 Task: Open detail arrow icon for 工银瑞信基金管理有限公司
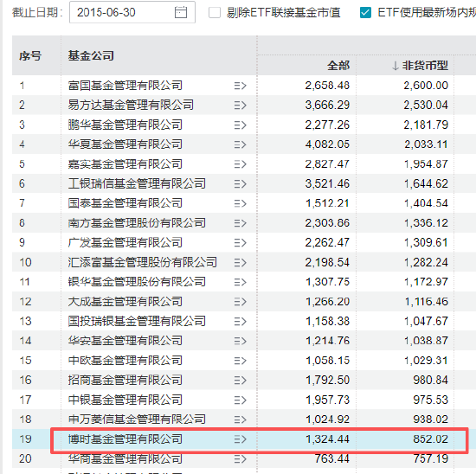(x=240, y=184)
